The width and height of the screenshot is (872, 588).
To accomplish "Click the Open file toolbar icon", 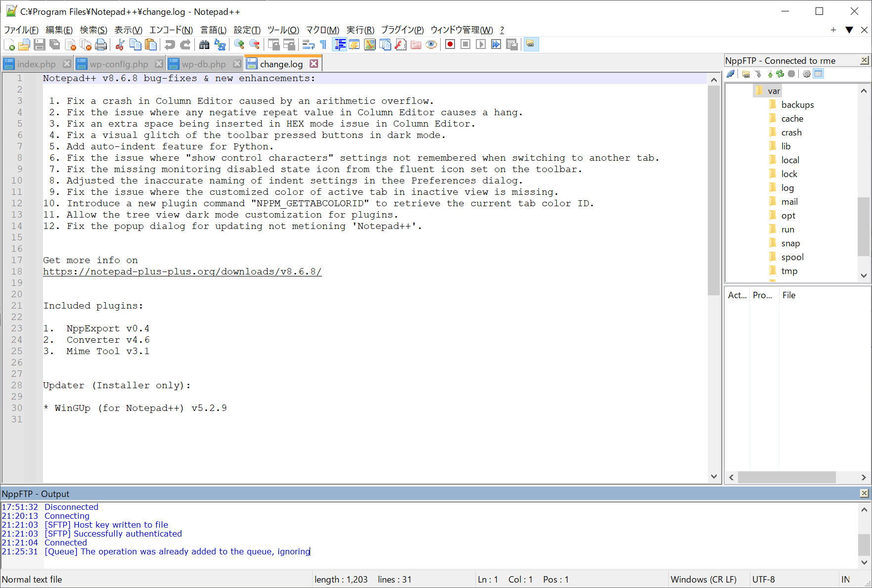I will [x=24, y=45].
